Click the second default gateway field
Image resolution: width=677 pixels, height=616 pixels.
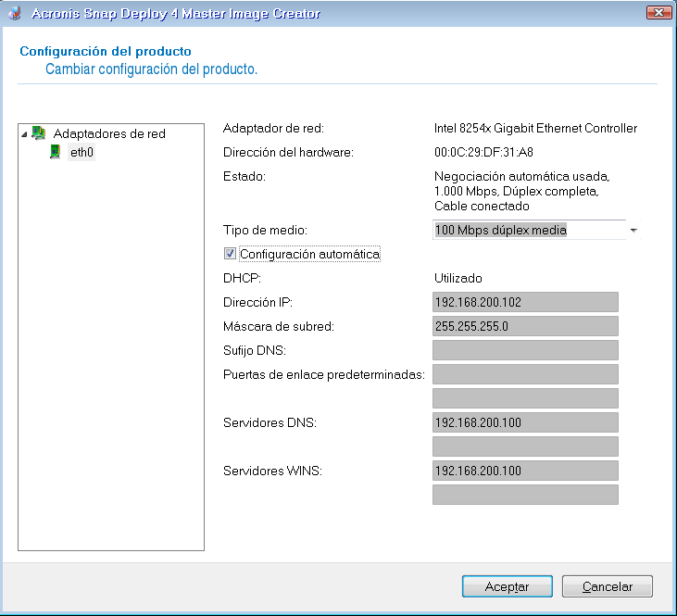click(525, 398)
